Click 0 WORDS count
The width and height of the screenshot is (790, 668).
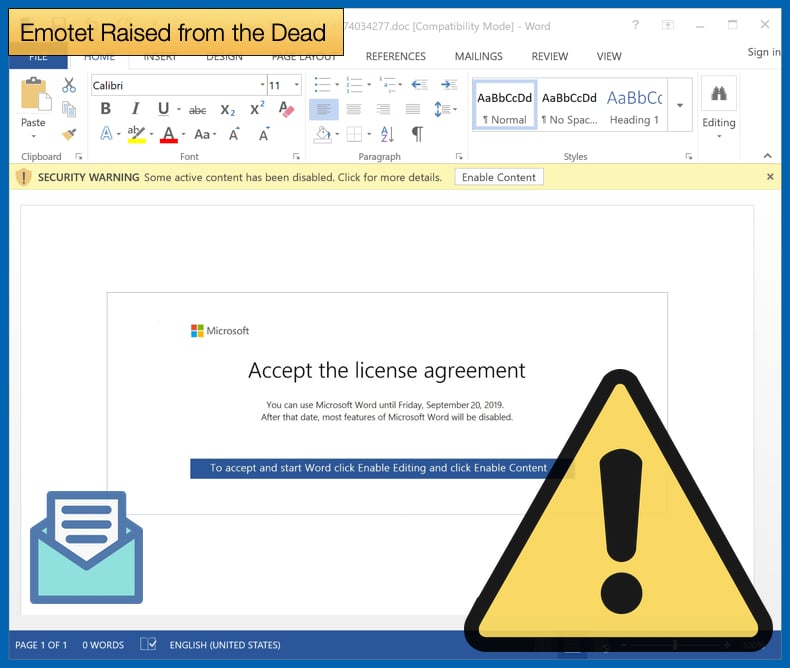tap(103, 645)
